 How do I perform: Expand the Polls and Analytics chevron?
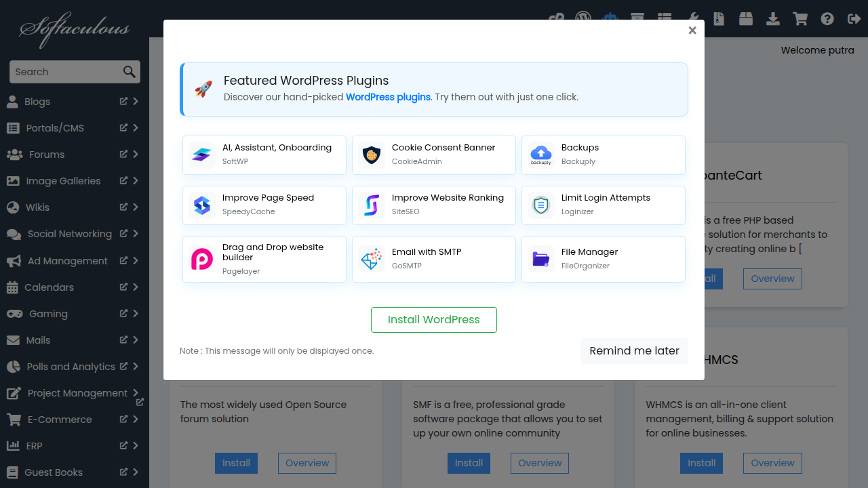click(136, 366)
